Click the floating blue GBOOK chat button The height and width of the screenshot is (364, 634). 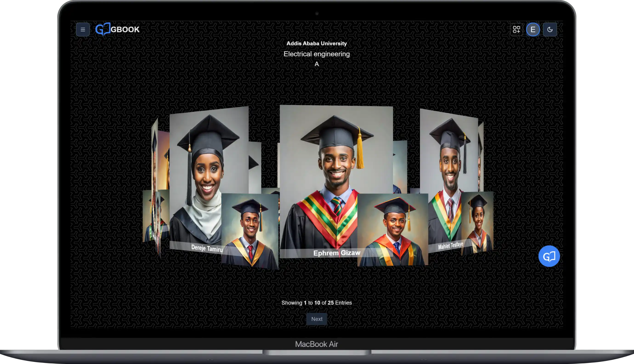[549, 256]
